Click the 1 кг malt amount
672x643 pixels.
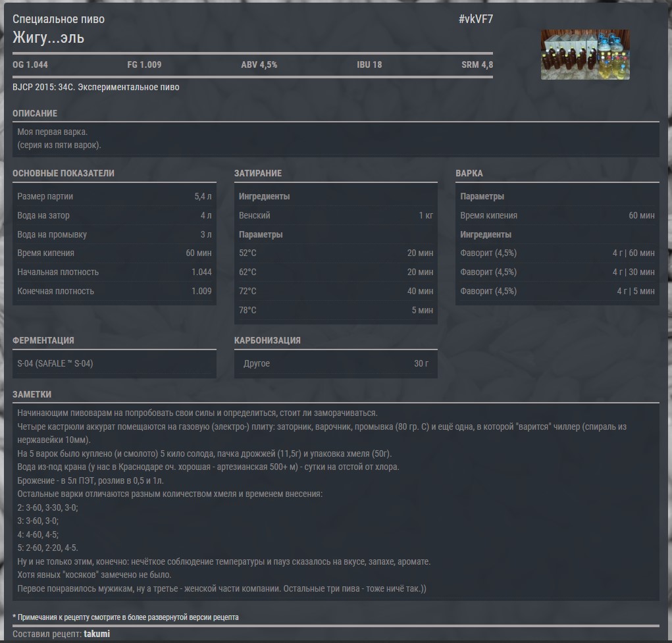426,215
